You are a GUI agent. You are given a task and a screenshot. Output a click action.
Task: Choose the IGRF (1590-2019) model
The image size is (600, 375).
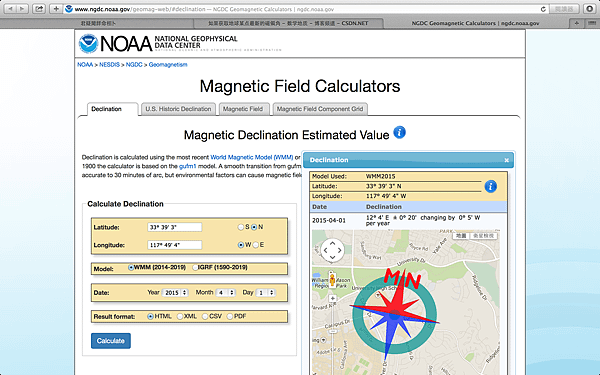(x=195, y=267)
